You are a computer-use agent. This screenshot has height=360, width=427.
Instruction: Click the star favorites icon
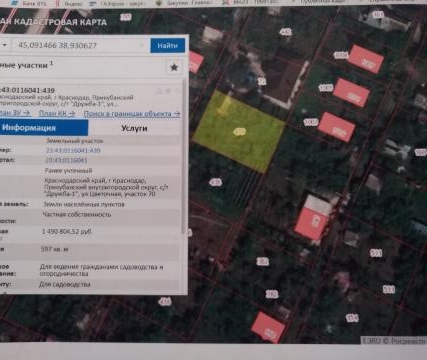pyautogui.click(x=174, y=67)
